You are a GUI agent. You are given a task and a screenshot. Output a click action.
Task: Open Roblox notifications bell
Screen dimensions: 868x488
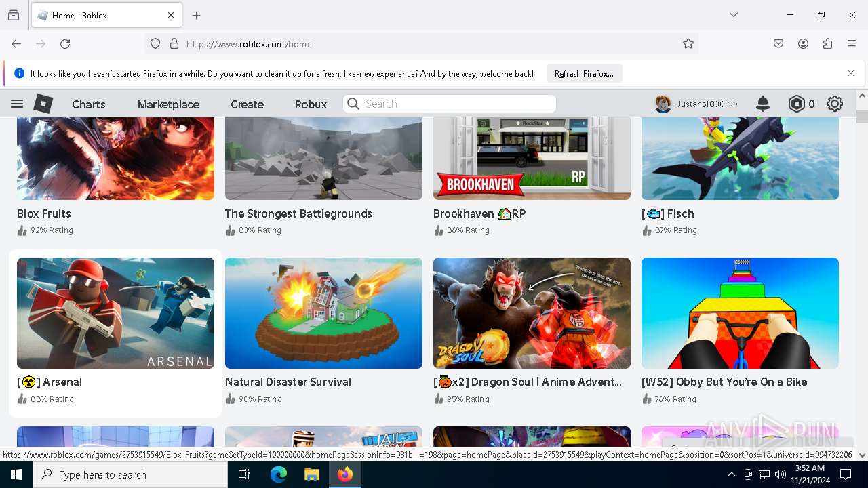[x=763, y=104]
